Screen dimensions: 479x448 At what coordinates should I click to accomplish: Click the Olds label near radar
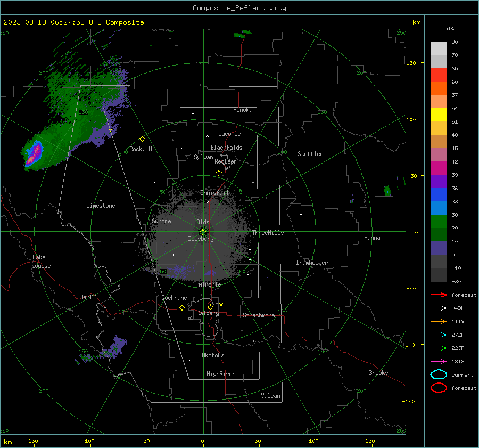point(203,222)
